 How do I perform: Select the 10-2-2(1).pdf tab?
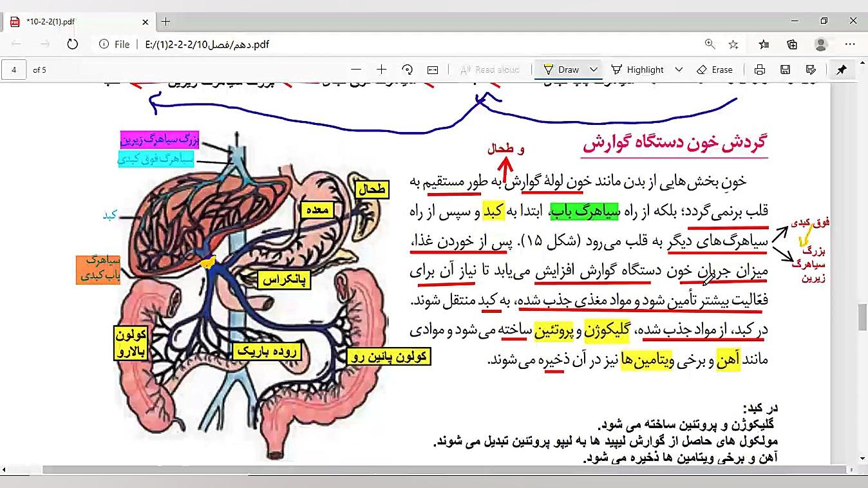pos(77,22)
